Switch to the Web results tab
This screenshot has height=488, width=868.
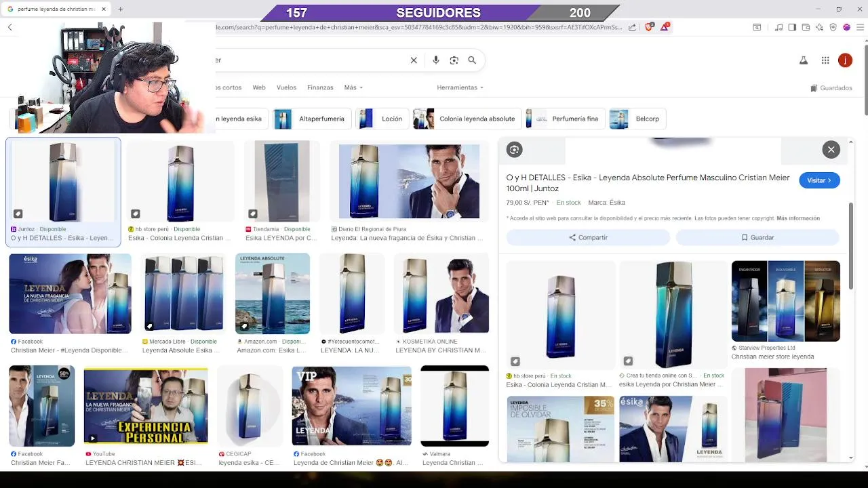coord(259,87)
